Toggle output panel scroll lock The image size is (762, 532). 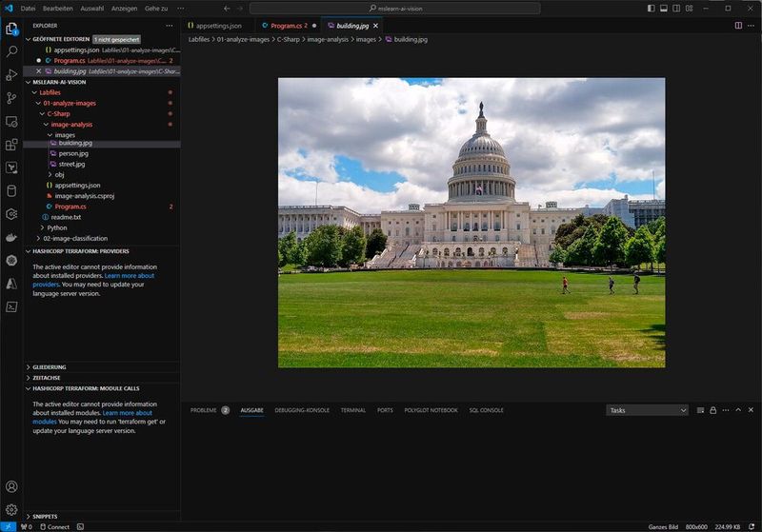[712, 410]
